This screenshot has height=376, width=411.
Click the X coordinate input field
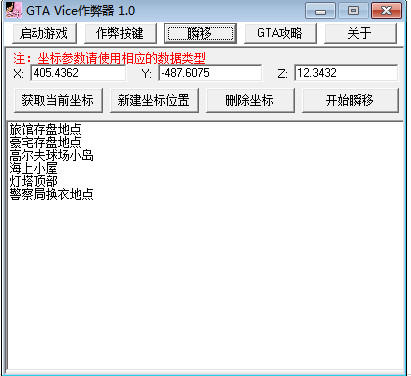(x=78, y=73)
